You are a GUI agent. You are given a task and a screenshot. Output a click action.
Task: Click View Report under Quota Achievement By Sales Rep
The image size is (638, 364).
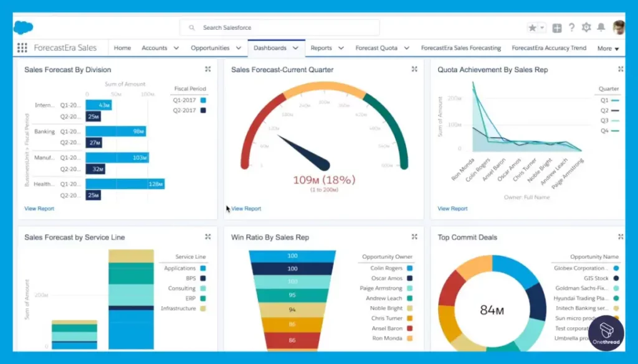click(x=452, y=208)
